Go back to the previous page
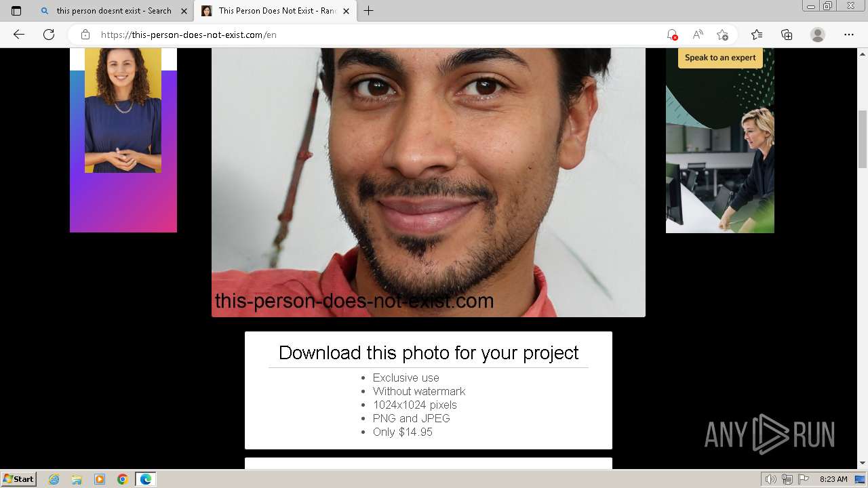This screenshot has width=868, height=488. pyautogui.click(x=19, y=35)
